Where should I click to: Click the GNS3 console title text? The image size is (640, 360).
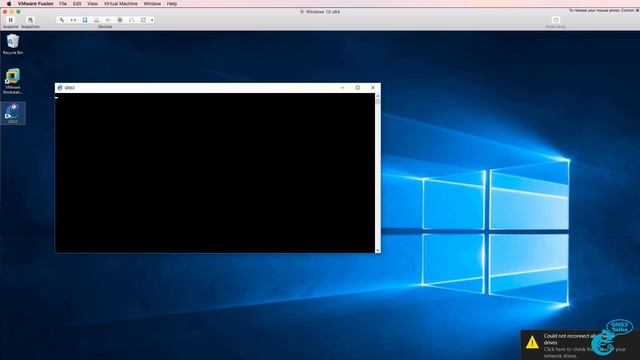click(69, 88)
